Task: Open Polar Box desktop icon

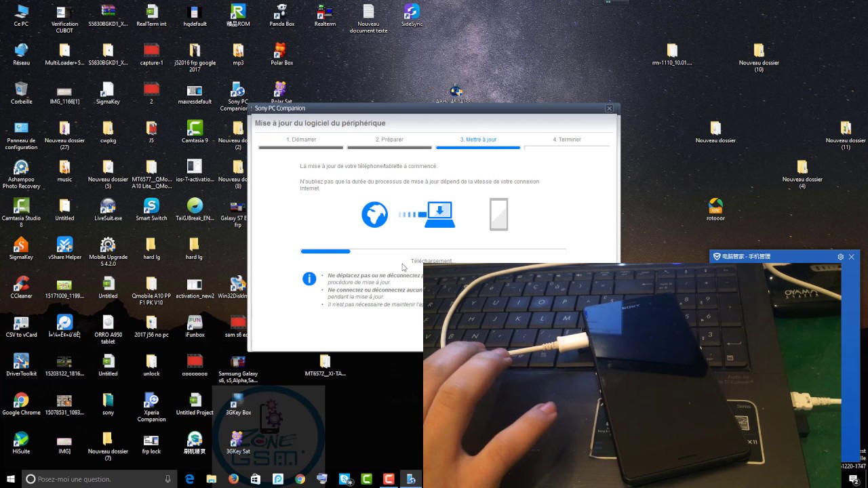Action: tap(281, 54)
